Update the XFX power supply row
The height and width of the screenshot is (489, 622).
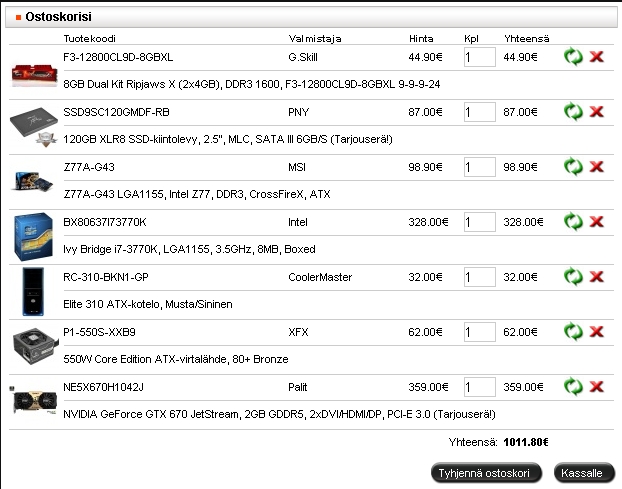point(573,331)
